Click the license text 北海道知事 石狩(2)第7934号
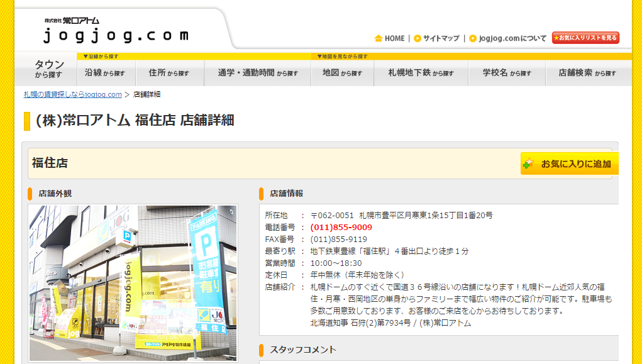The width and height of the screenshot is (642, 364). coord(360,323)
